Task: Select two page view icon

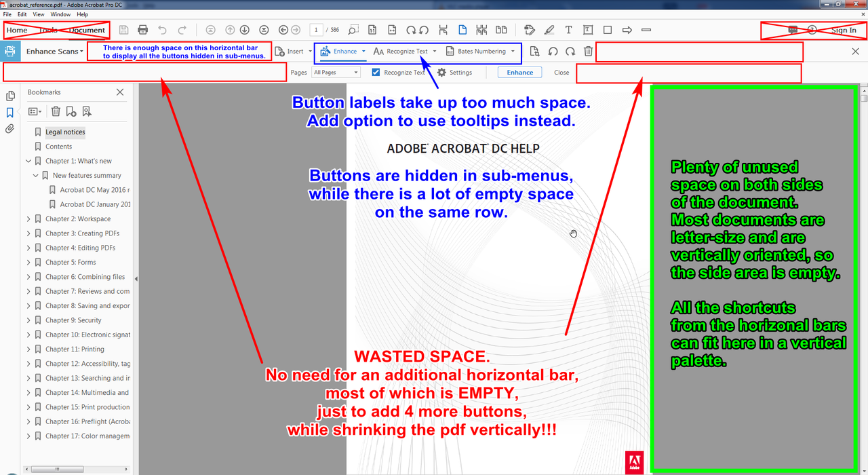Action: (501, 30)
